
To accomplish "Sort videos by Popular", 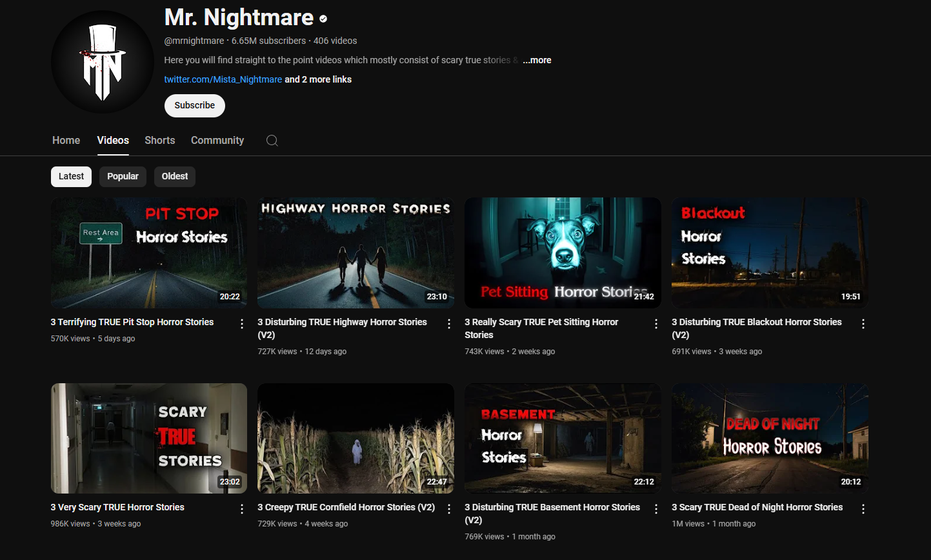I will 123,177.
